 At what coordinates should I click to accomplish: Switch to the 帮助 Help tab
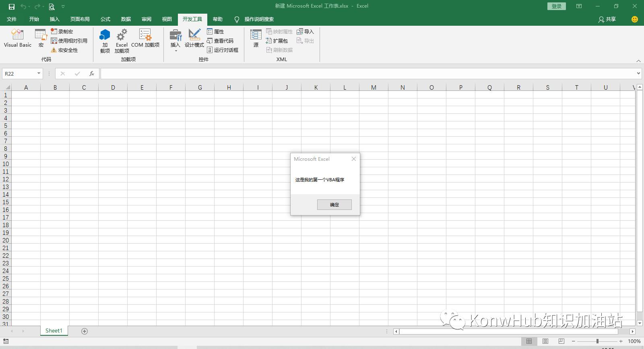[x=218, y=19]
